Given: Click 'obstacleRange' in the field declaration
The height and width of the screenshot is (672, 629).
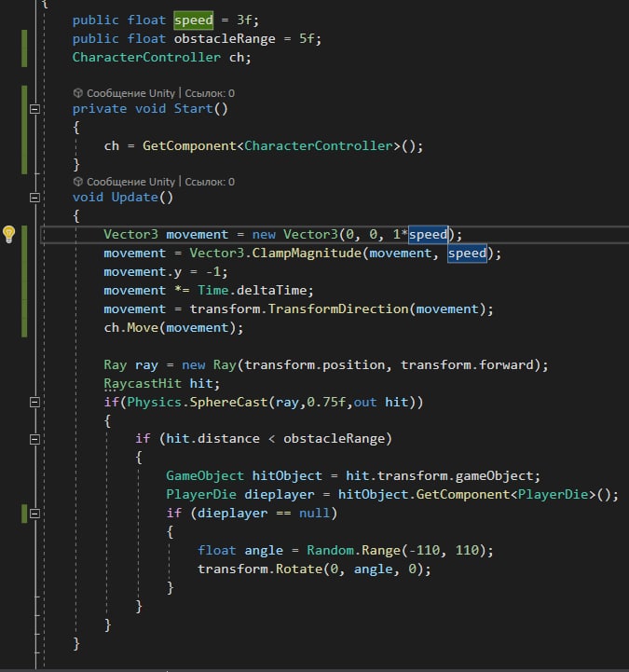Looking at the screenshot, I should pyautogui.click(x=225, y=38).
